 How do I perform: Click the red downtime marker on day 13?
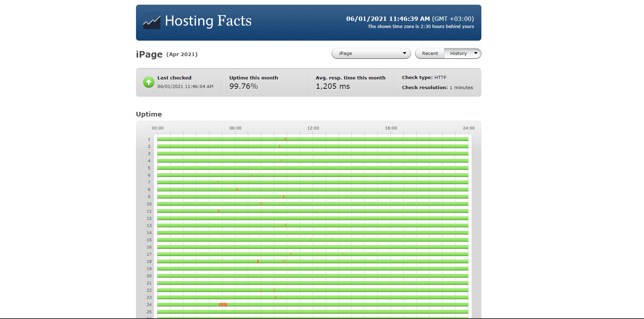tap(286, 225)
